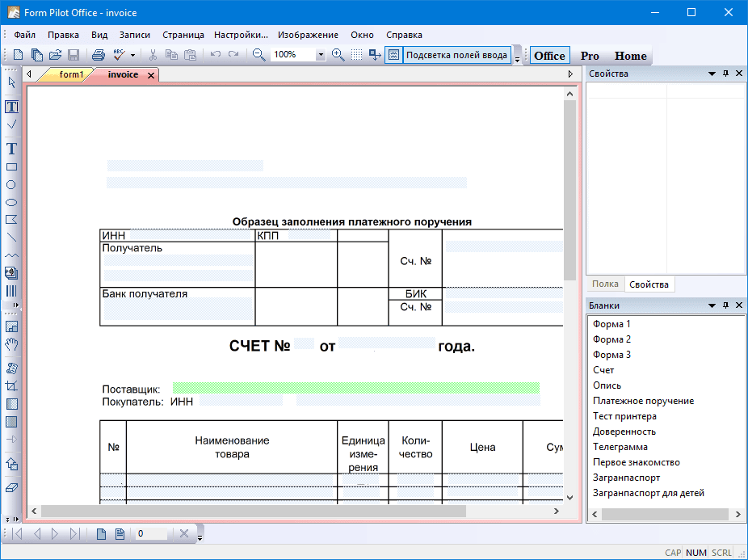748x560 pixels.
Task: Create a new blank document
Action: click(18, 55)
